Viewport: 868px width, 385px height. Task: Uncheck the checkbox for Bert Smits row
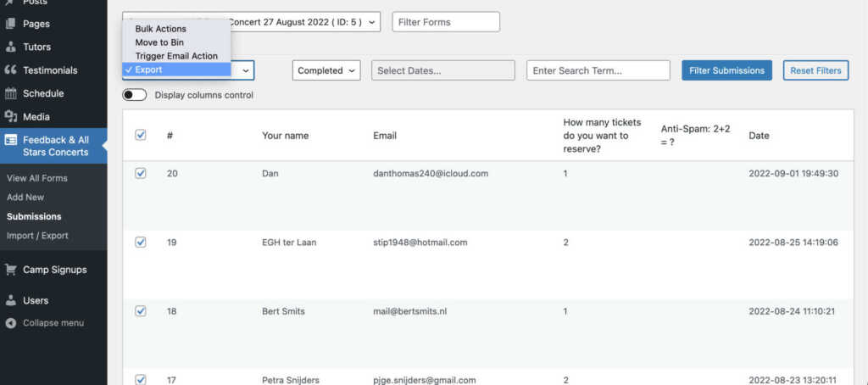(x=141, y=310)
